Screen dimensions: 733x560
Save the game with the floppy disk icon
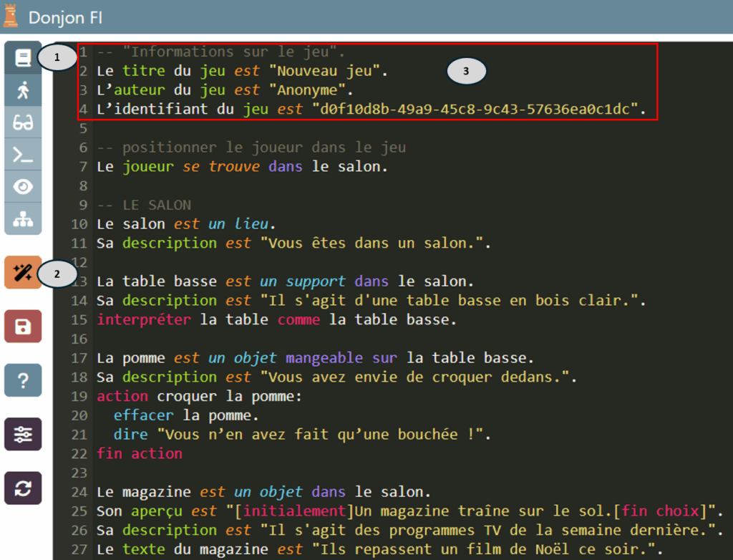tap(24, 327)
